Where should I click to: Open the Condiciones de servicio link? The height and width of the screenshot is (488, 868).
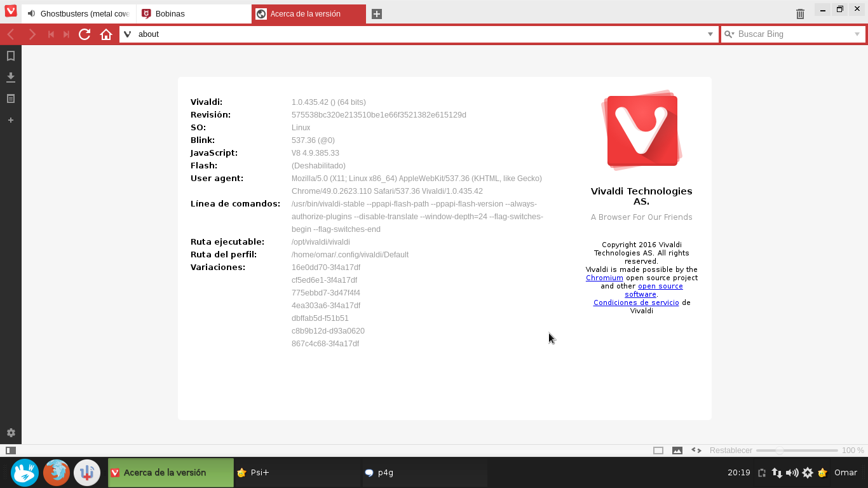click(x=636, y=302)
